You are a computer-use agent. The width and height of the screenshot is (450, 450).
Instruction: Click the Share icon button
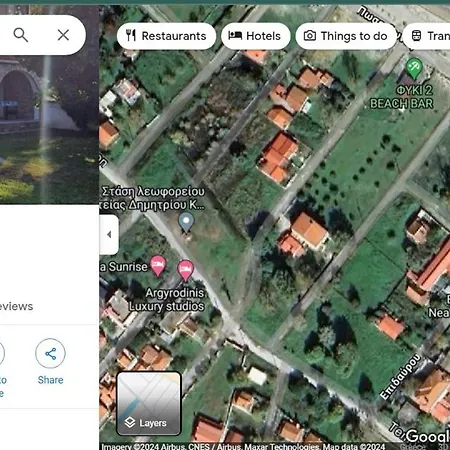(50, 353)
